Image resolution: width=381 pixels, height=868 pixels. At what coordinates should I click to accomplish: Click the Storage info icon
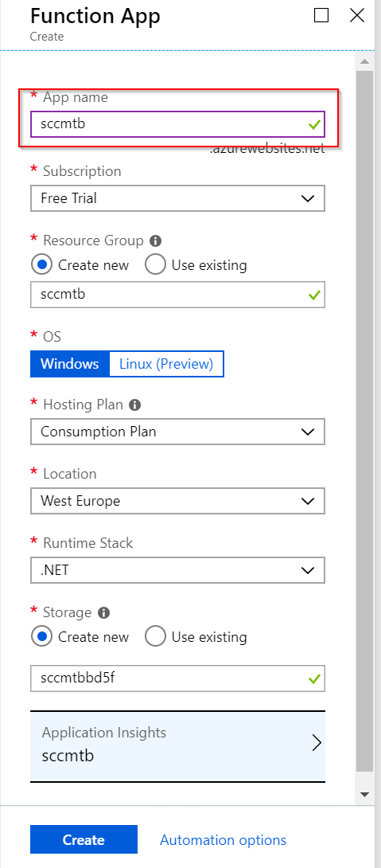[103, 613]
